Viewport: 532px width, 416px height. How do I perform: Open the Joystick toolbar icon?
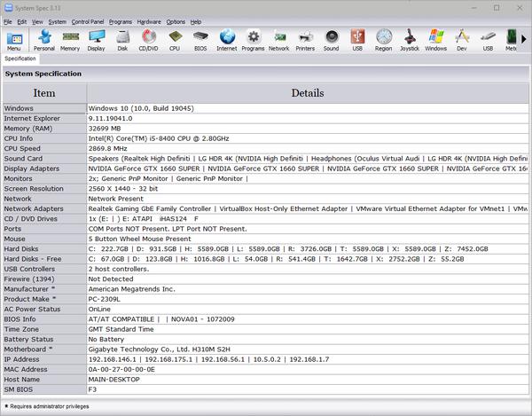pyautogui.click(x=410, y=41)
